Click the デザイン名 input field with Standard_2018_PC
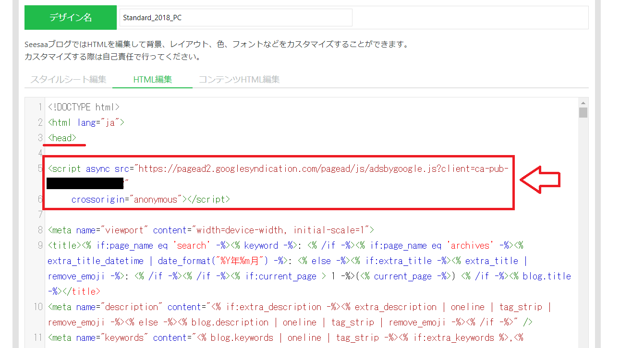The image size is (644, 348). [236, 18]
